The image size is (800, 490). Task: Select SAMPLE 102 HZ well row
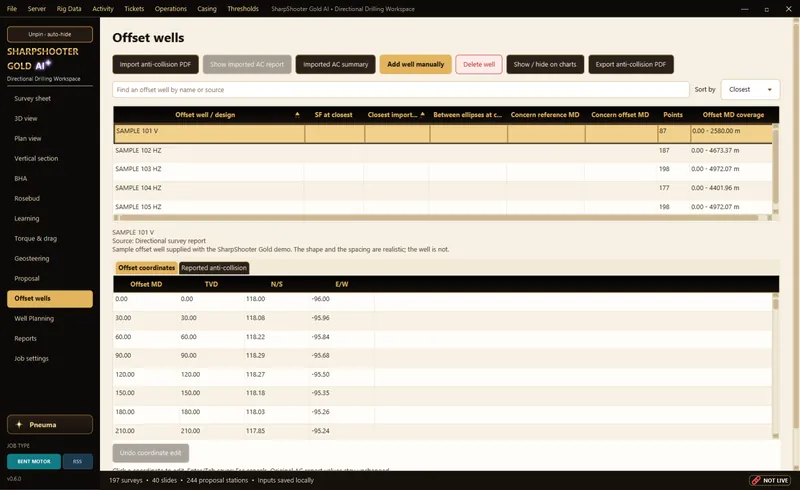coord(442,151)
